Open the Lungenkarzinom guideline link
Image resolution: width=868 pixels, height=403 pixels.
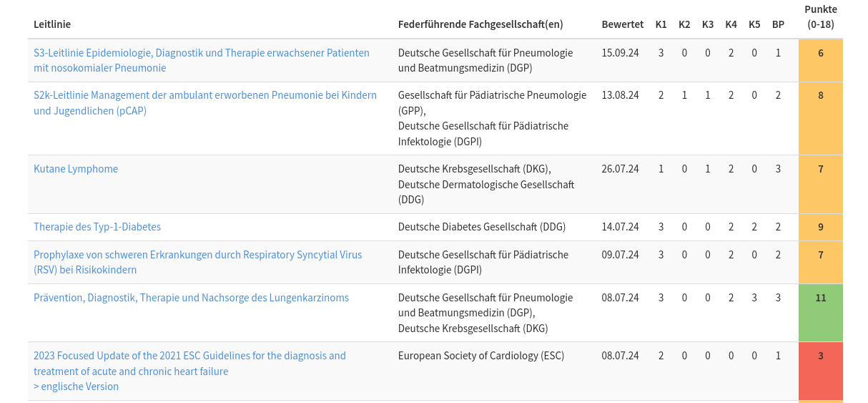coord(191,298)
